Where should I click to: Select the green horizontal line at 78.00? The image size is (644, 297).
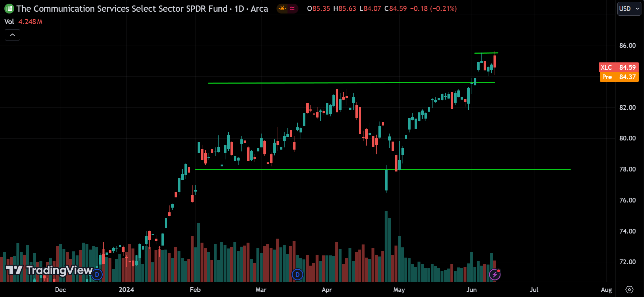tap(382, 169)
